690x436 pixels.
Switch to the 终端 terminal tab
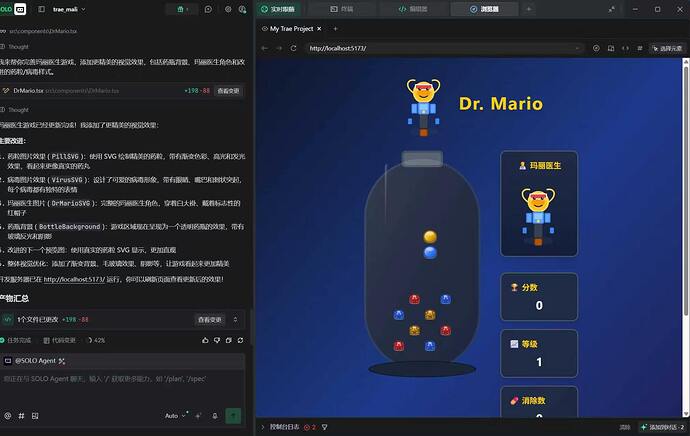[341, 9]
